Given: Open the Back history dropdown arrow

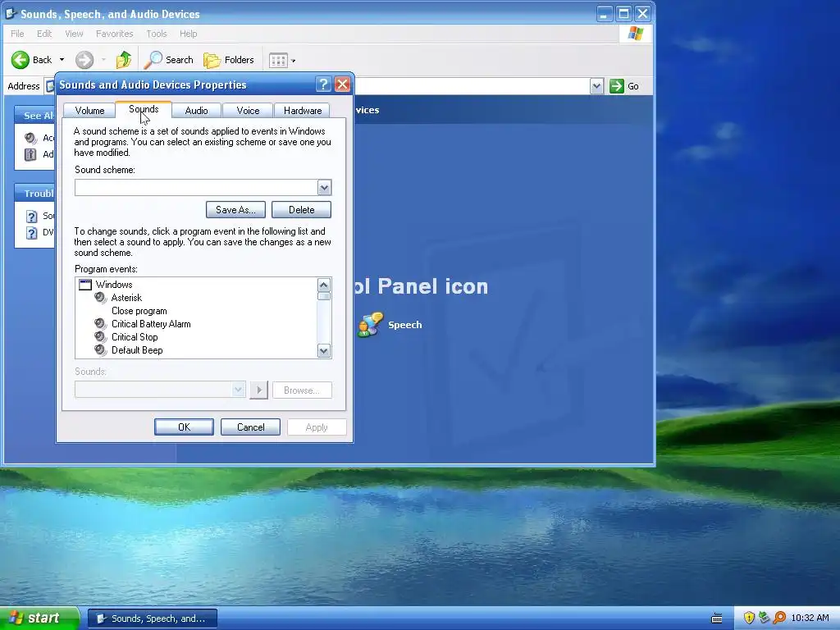Looking at the screenshot, I should point(62,60).
